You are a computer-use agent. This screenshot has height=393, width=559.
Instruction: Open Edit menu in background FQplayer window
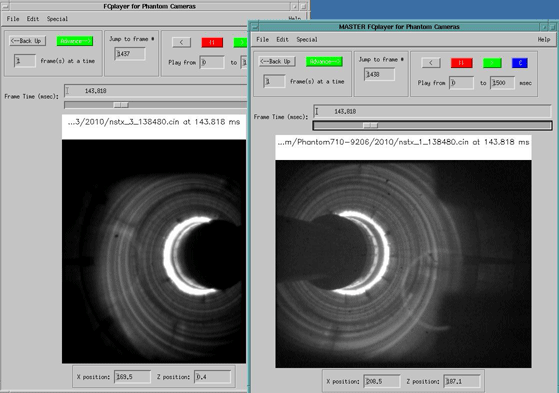[x=33, y=19]
